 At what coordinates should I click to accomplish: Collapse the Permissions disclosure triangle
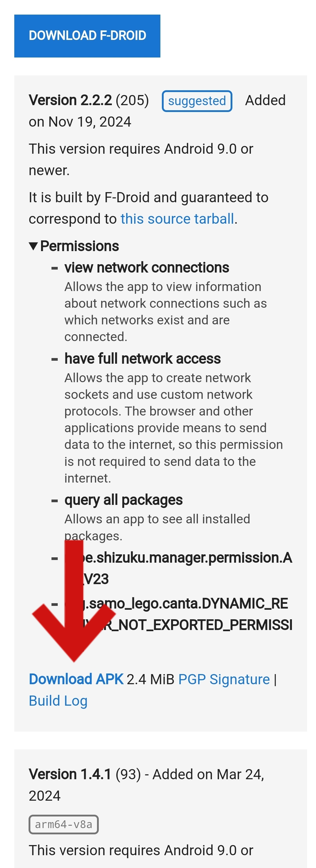33,246
